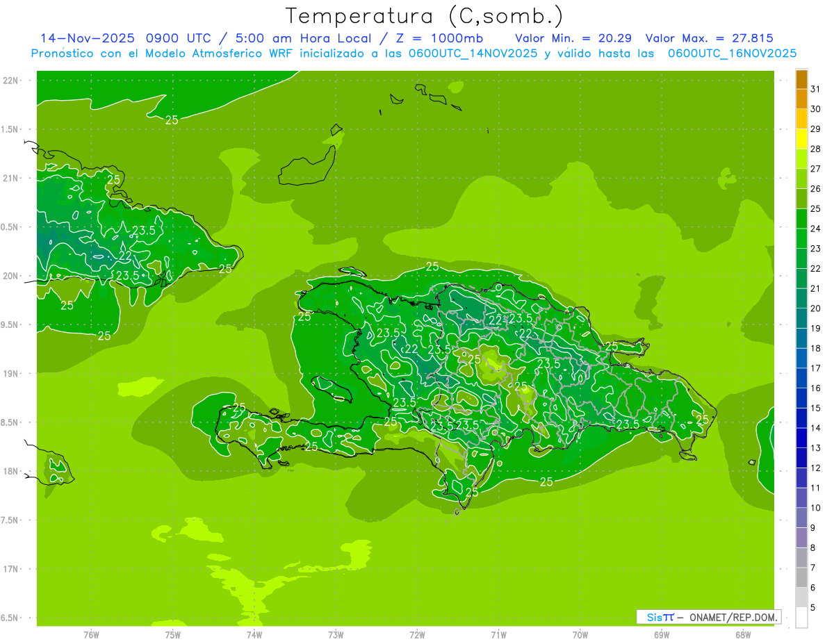
Task: Click the legend scale value 5
Action: [813, 607]
